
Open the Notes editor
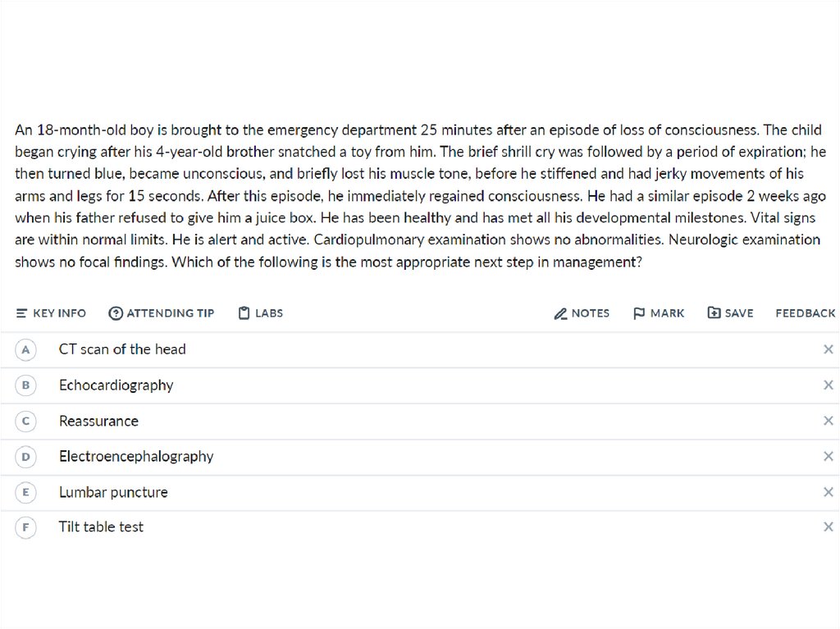point(582,313)
